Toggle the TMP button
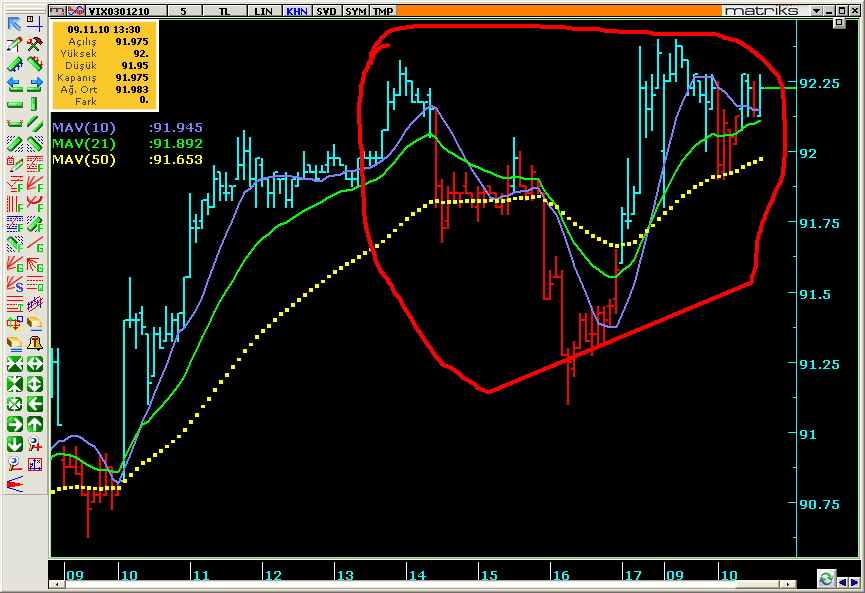The image size is (865, 593). click(382, 11)
